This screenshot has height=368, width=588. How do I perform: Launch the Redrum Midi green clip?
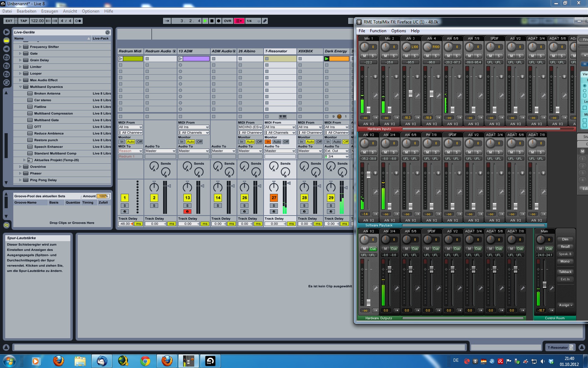click(120, 59)
